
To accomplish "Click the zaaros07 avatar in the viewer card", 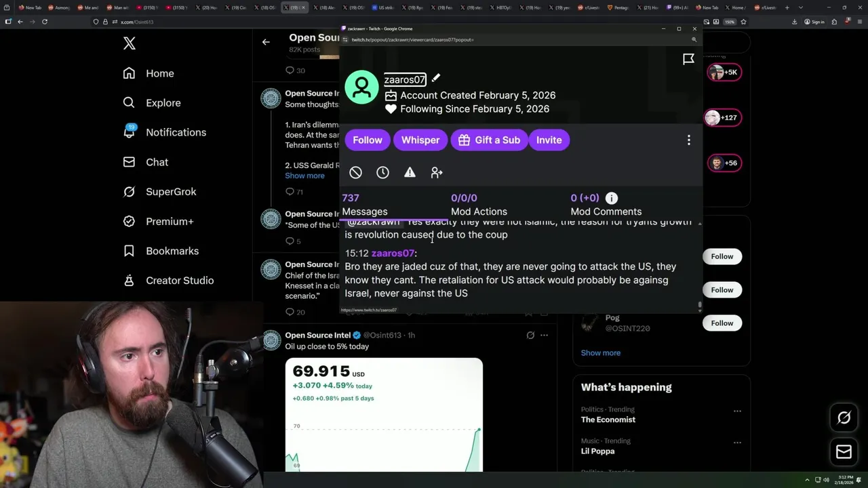I will click(x=361, y=87).
